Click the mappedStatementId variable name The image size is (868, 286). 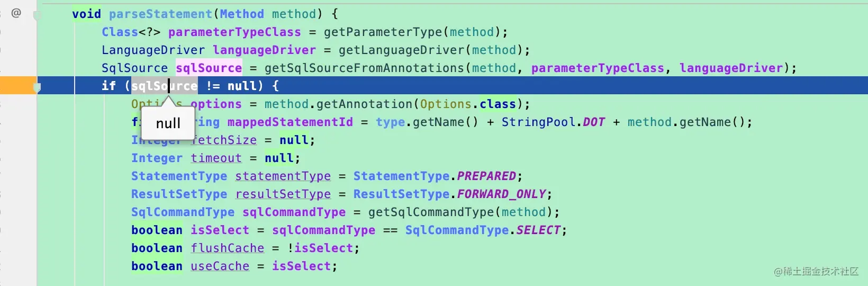click(x=290, y=122)
